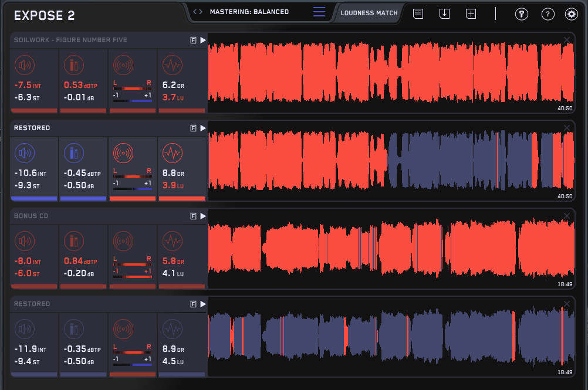The height and width of the screenshot is (390, 588).
Task: Open the Mastering: Balanced preset selector
Action: 249,12
